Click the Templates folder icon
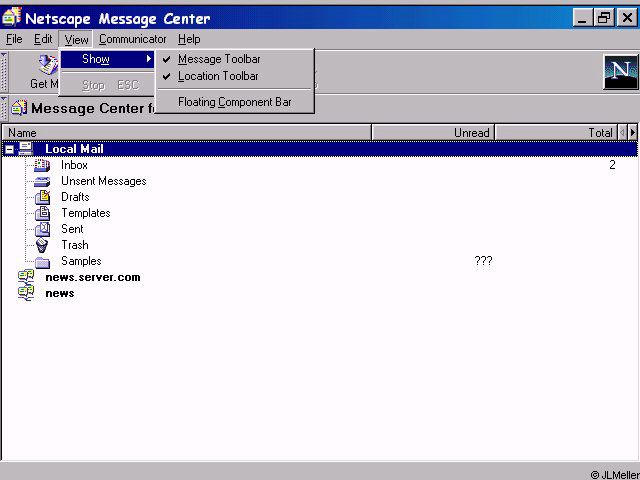This screenshot has width=640, height=480. [42, 213]
